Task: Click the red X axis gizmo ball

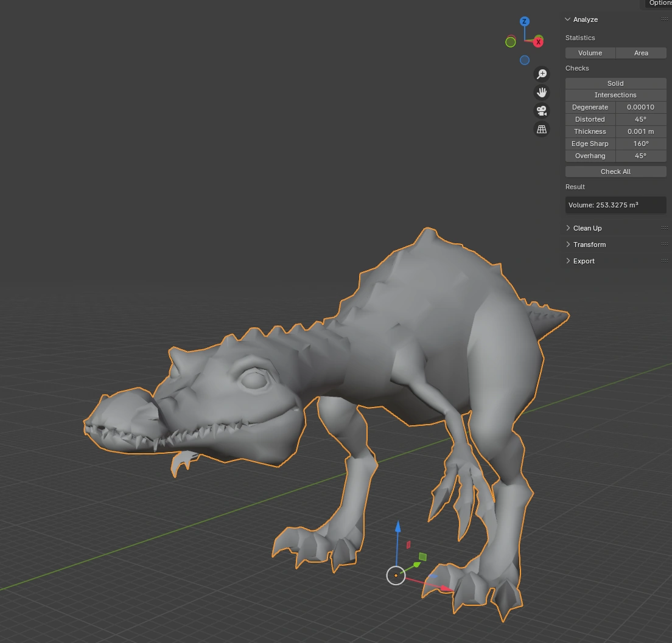Action: pos(538,42)
